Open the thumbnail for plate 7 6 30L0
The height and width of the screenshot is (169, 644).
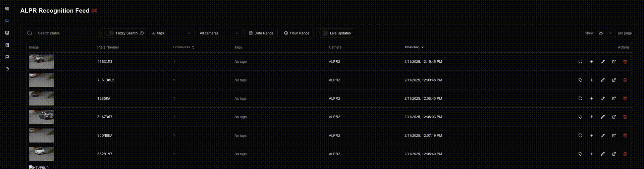point(42,80)
